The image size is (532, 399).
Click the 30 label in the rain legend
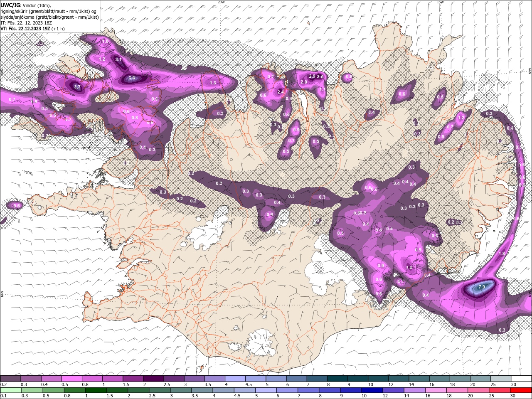pyautogui.click(x=513, y=396)
